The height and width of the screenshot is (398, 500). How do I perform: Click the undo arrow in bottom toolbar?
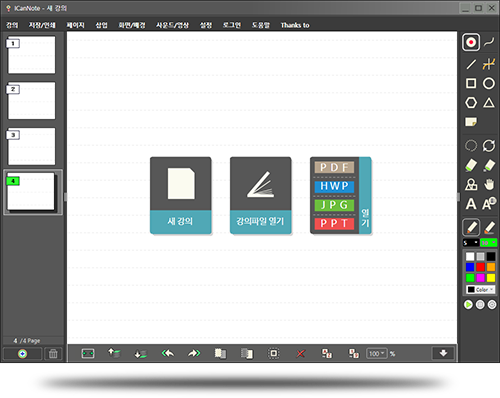coord(167,353)
